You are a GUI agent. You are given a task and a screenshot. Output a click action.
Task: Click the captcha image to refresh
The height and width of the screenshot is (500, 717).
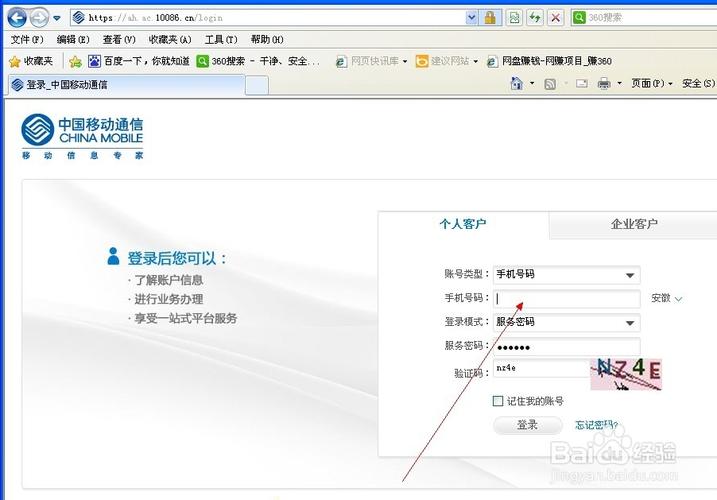coord(626,374)
